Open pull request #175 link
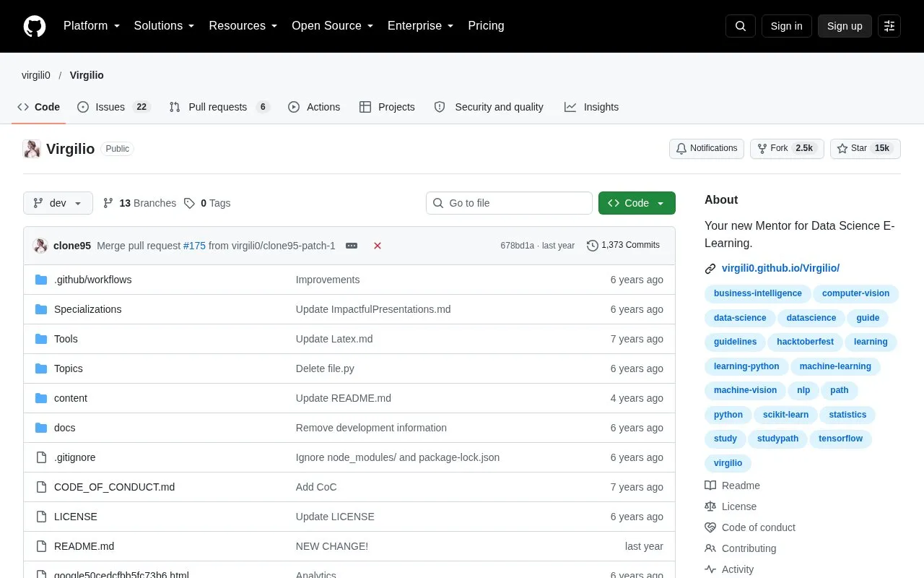The height and width of the screenshot is (578, 924). pyautogui.click(x=194, y=246)
